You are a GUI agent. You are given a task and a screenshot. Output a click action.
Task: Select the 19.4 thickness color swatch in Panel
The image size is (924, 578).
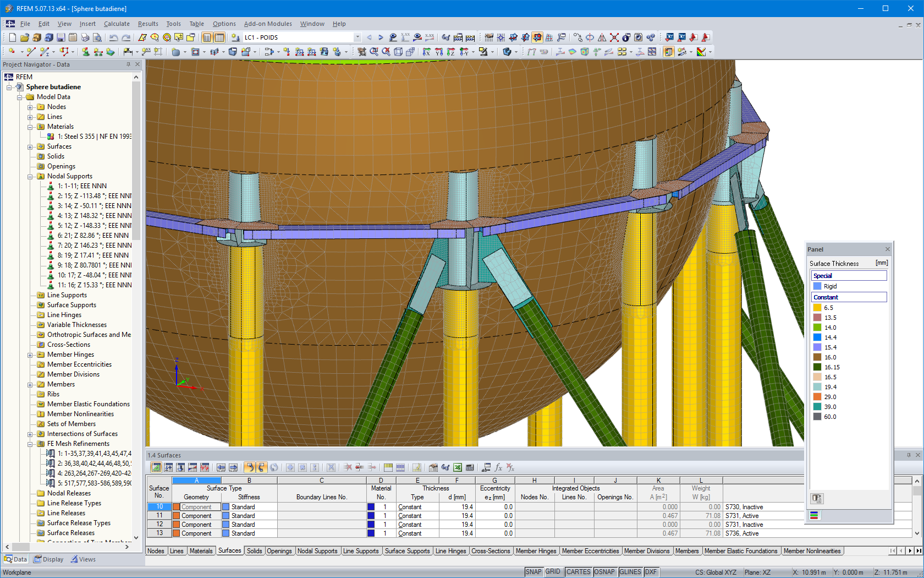click(818, 386)
